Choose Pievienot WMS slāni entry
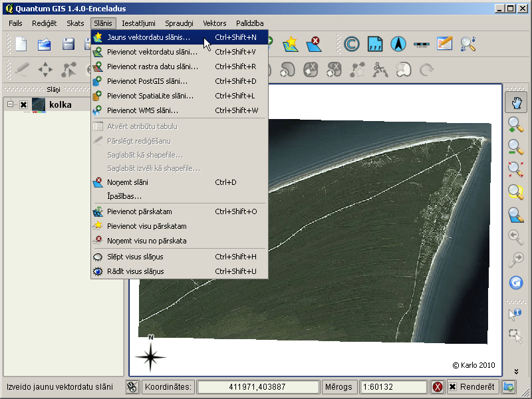 point(180,110)
